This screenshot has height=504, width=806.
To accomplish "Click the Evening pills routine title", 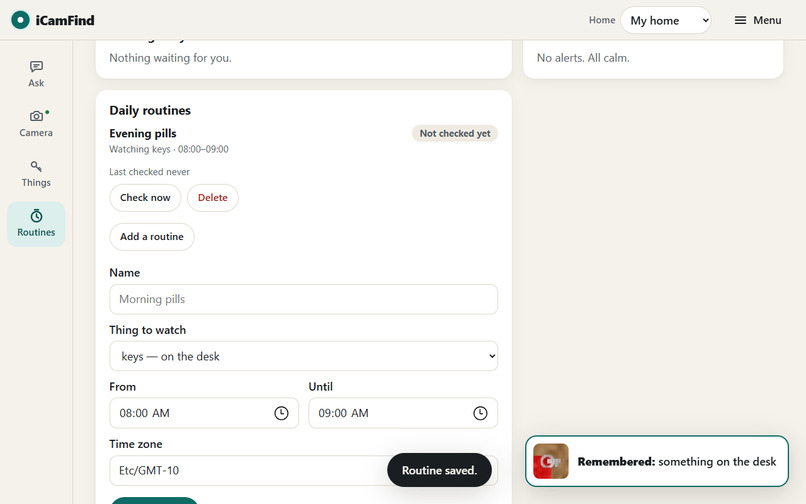I will pos(143,133).
